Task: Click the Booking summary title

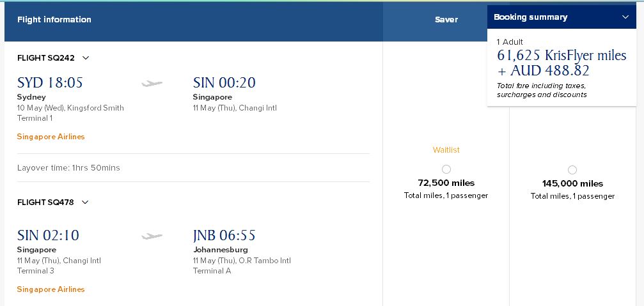Action: pyautogui.click(x=530, y=17)
